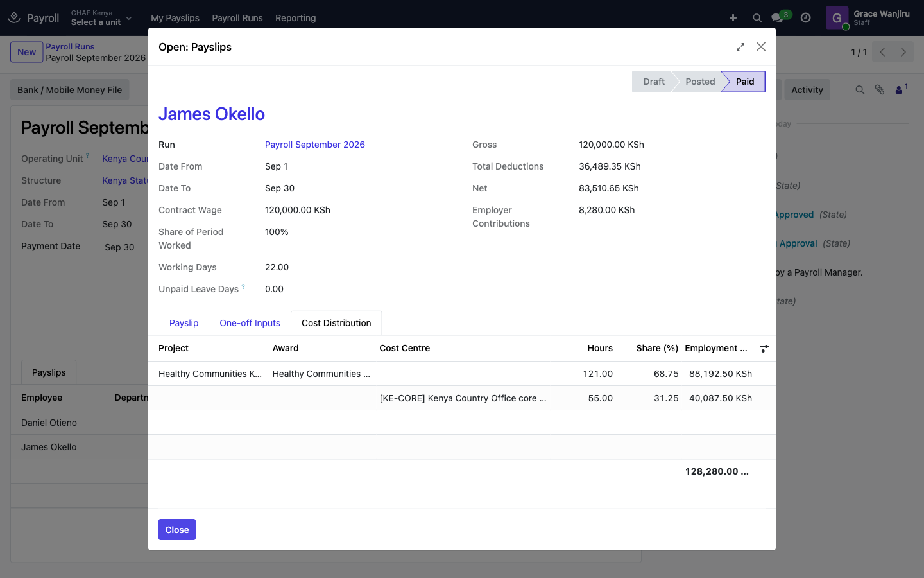924x578 pixels.
Task: Open the Daniel Otieno payslip row
Action: click(80, 423)
